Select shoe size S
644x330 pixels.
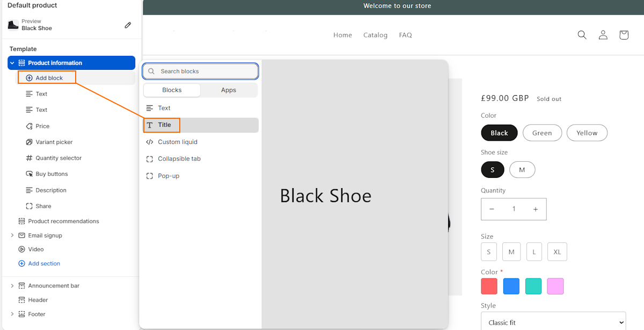tap(493, 170)
